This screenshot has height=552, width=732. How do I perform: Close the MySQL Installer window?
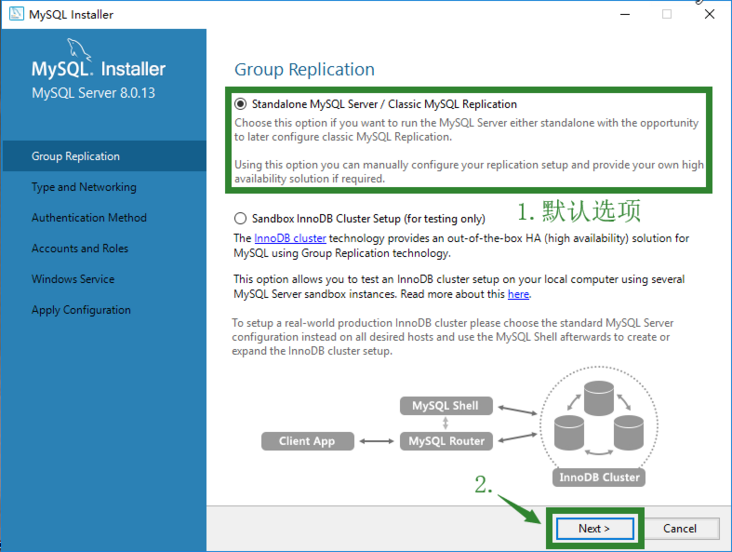coord(710,14)
